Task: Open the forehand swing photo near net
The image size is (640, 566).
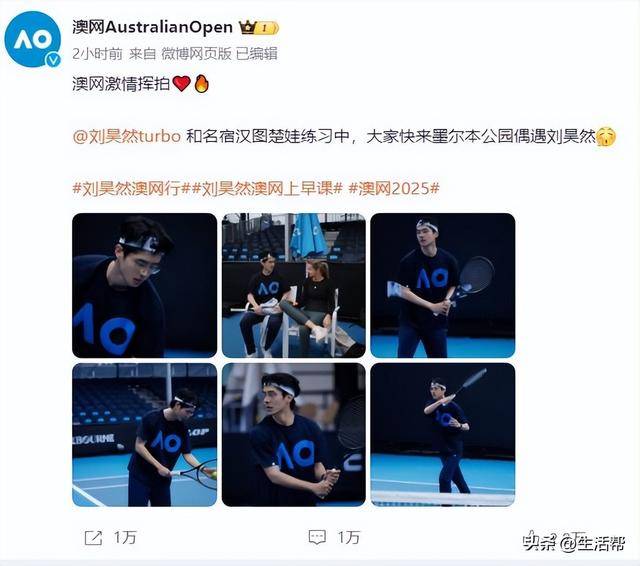Action: tap(443, 435)
